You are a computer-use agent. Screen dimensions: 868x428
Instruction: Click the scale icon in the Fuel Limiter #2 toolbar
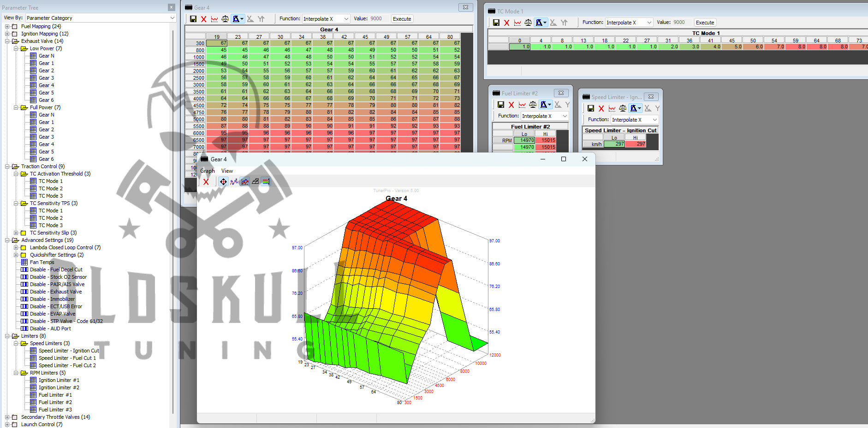533,105
